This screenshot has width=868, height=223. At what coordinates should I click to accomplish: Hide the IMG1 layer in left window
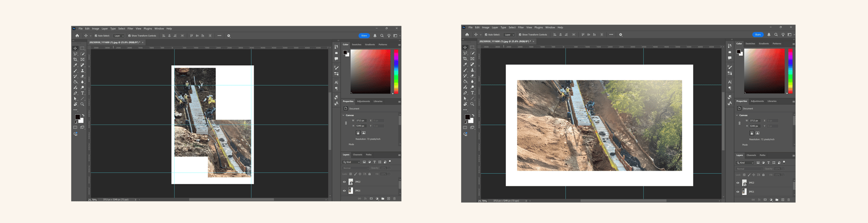pos(344,190)
